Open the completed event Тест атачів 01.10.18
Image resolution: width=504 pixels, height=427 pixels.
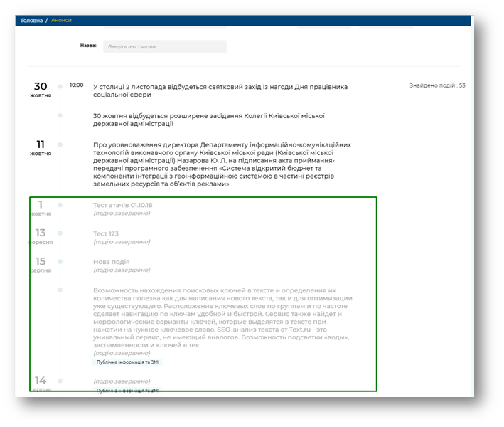pyautogui.click(x=122, y=205)
